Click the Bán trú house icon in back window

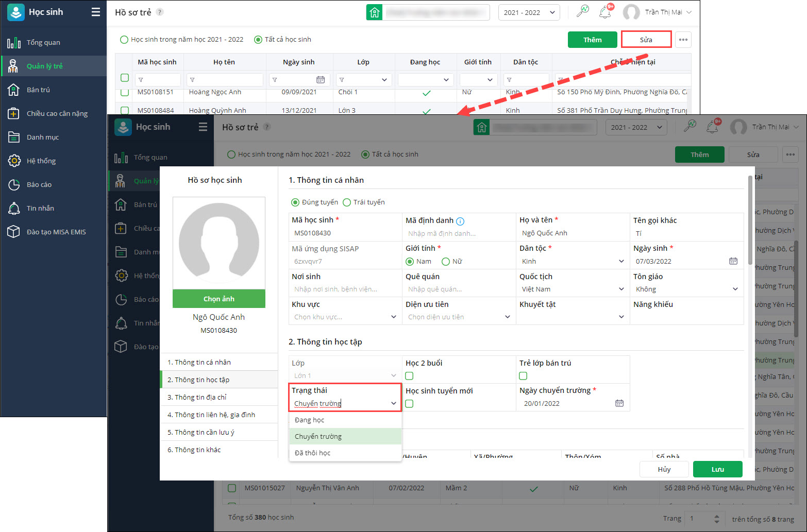pyautogui.click(x=14, y=90)
